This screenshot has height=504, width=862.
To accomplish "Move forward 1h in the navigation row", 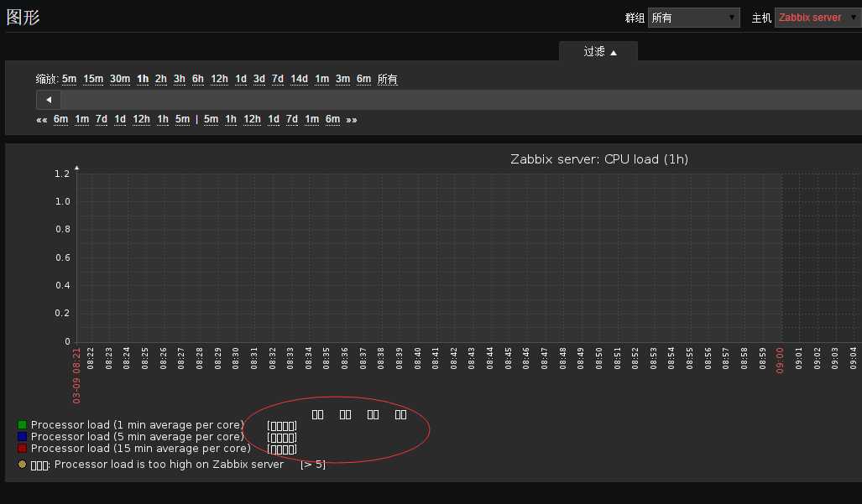I will click(231, 119).
